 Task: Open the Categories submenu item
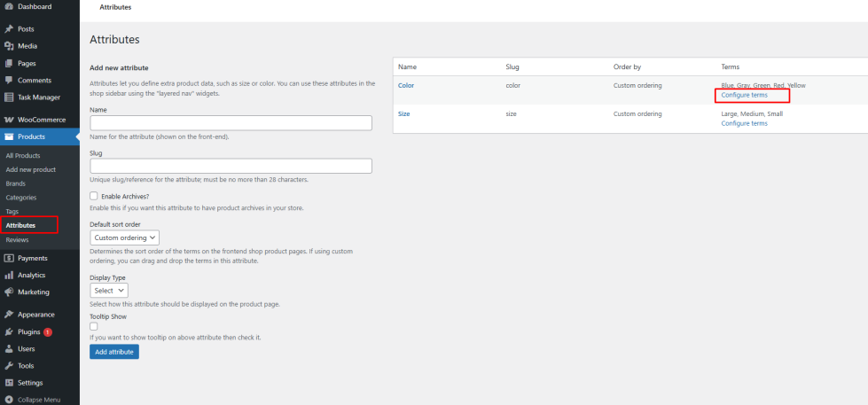(x=21, y=198)
